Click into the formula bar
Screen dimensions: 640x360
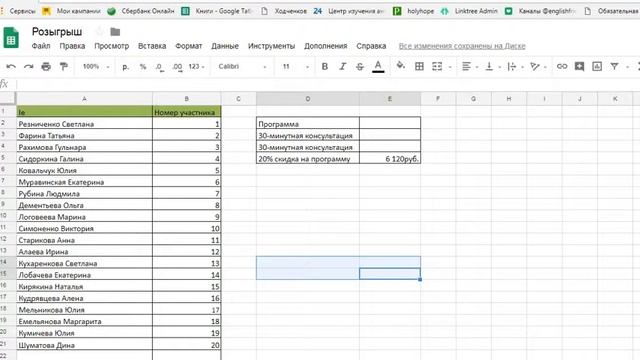click(x=327, y=84)
